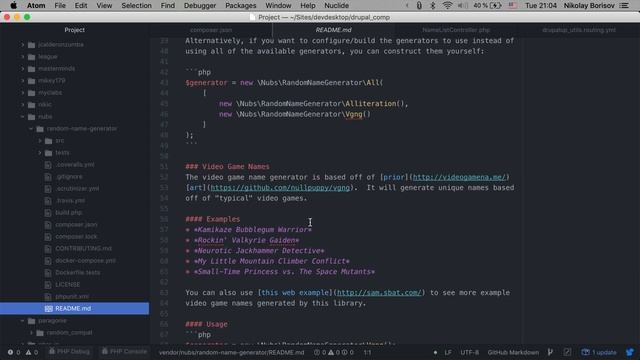640x360 pixels.
Task: Click the blue bird icon in status bar
Action: 630,352
